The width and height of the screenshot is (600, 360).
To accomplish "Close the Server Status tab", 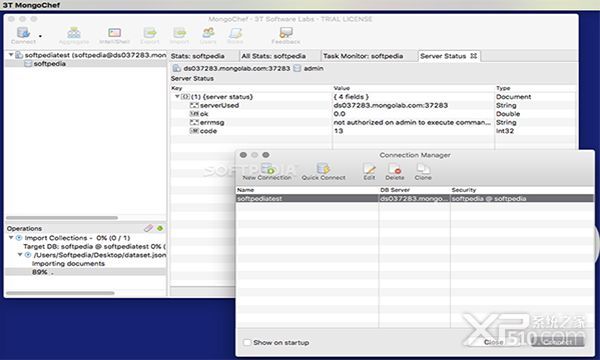I will [x=473, y=56].
